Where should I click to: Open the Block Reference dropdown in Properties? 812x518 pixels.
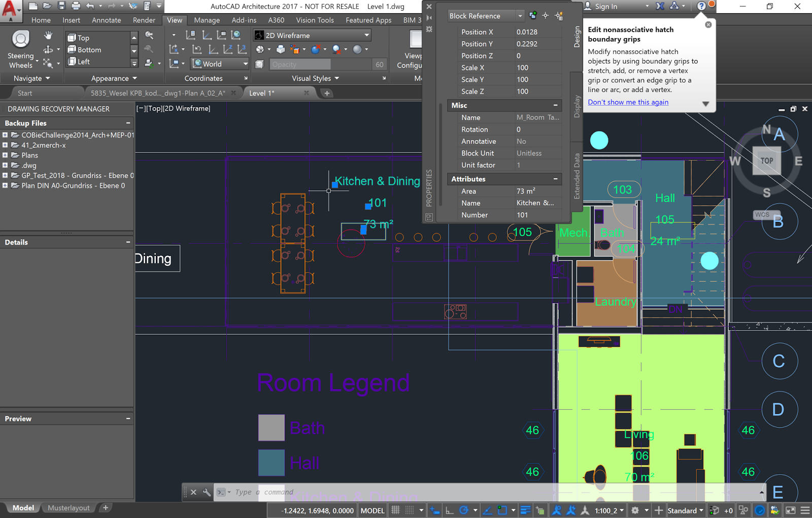(x=519, y=16)
